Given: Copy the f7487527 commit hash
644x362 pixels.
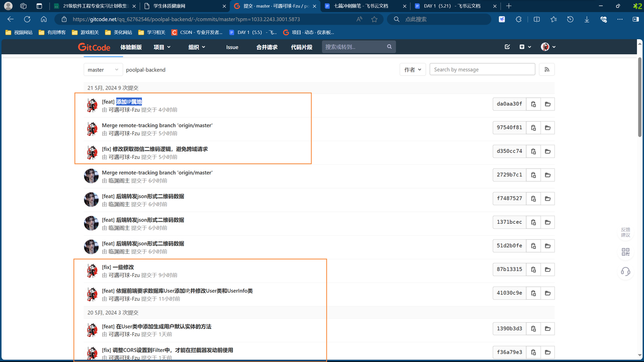Looking at the screenshot, I should coord(533,199).
